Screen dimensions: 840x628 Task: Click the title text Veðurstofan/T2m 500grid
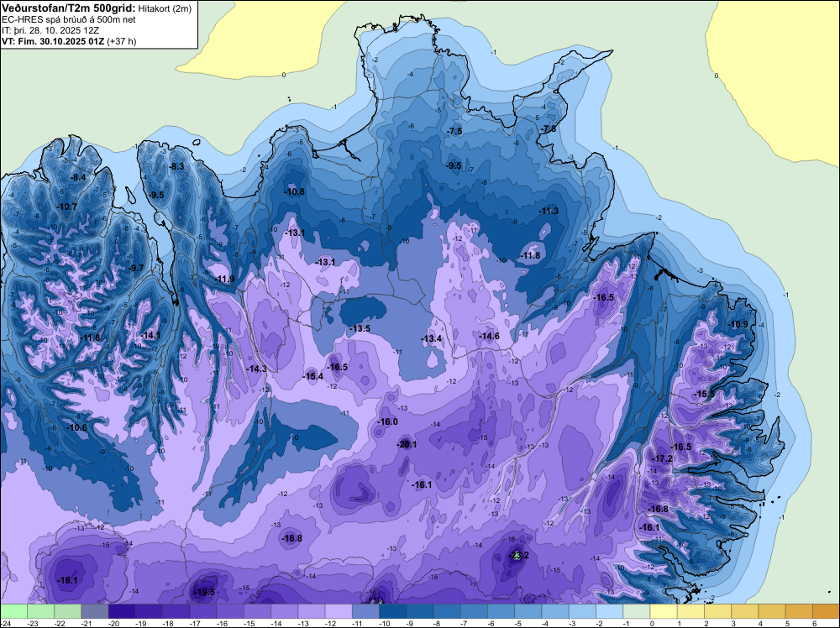coord(68,8)
